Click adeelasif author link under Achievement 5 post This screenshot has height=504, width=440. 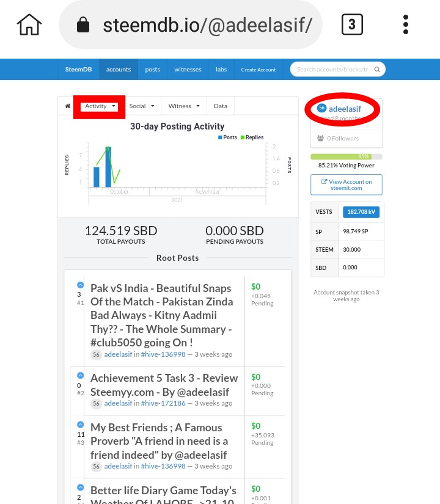(118, 403)
